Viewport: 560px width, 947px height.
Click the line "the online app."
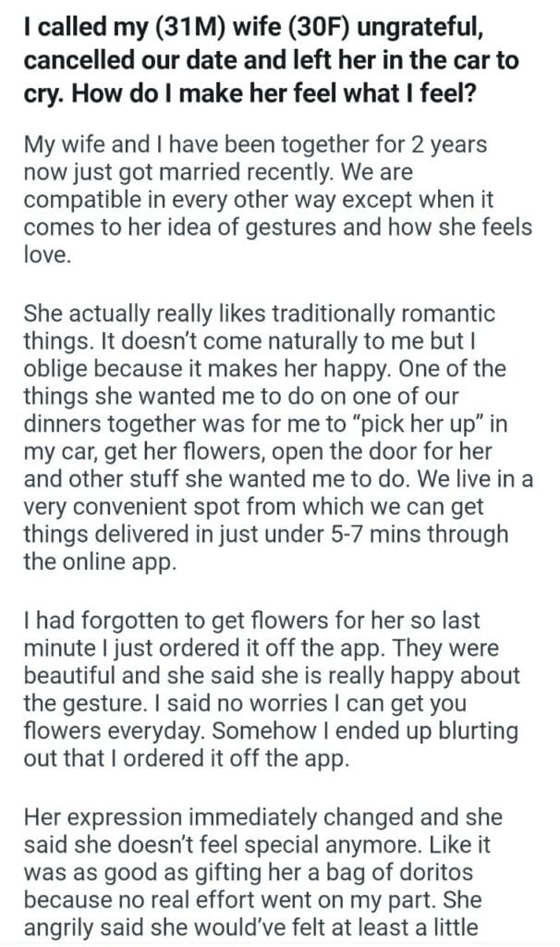click(99, 562)
